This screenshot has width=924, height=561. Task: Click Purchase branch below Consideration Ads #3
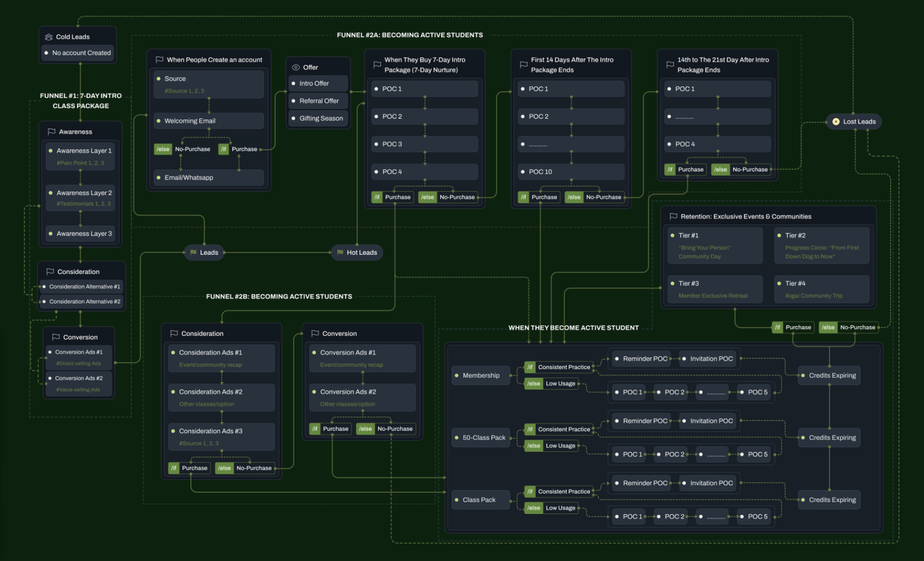tap(189, 468)
